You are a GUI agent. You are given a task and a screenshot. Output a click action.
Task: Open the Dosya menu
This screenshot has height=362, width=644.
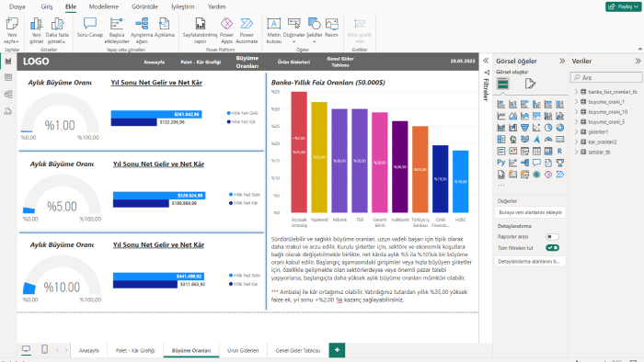[x=17, y=6]
